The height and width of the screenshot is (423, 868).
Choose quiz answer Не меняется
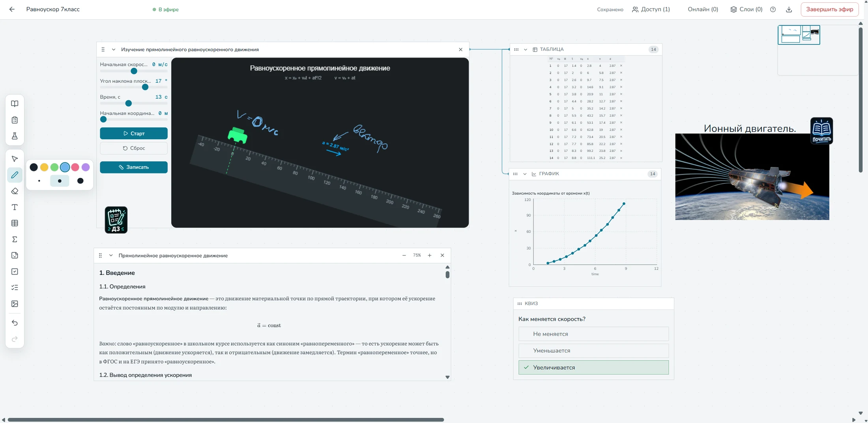tap(593, 334)
